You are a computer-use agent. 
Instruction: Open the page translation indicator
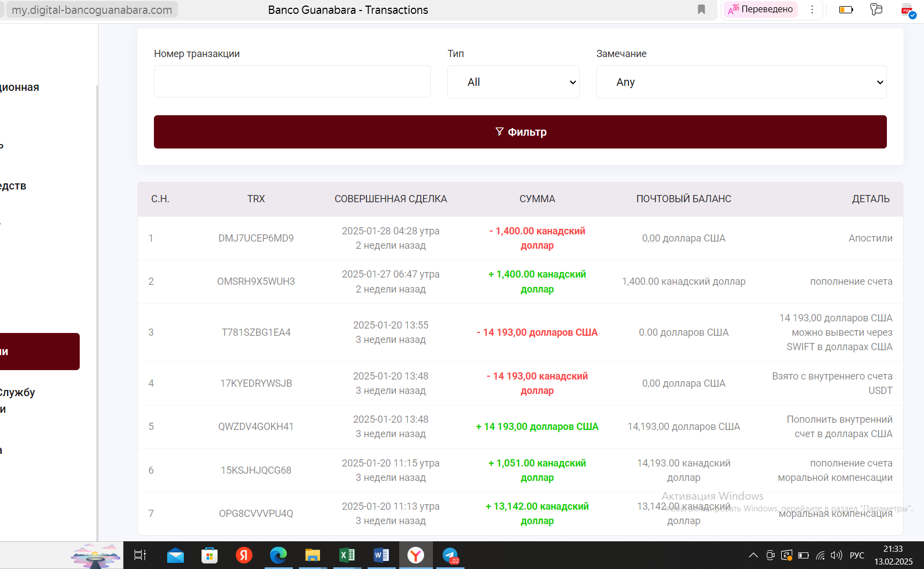click(761, 9)
